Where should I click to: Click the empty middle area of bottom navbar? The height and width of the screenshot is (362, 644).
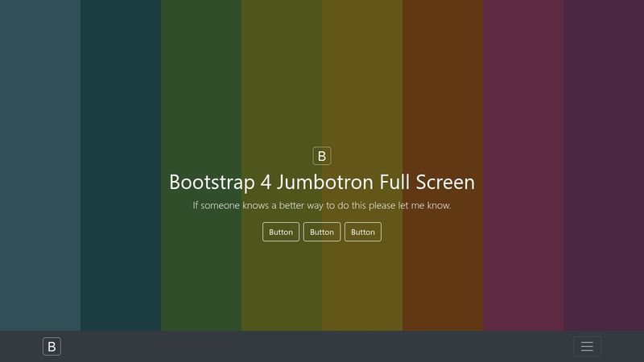tap(322, 347)
